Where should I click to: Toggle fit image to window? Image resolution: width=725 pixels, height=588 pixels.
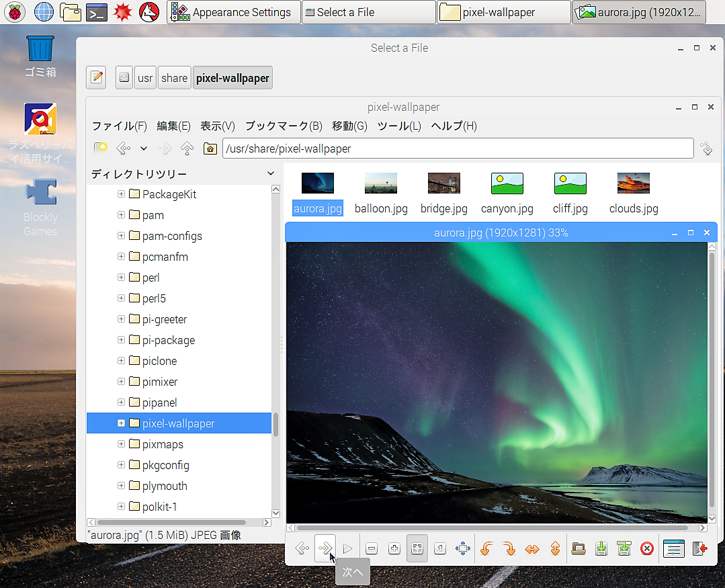click(417, 549)
